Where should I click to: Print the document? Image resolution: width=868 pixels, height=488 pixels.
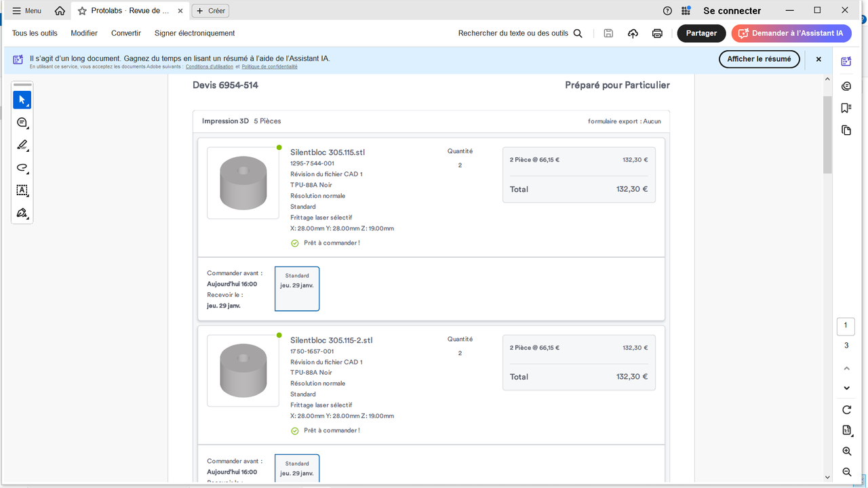(x=657, y=33)
